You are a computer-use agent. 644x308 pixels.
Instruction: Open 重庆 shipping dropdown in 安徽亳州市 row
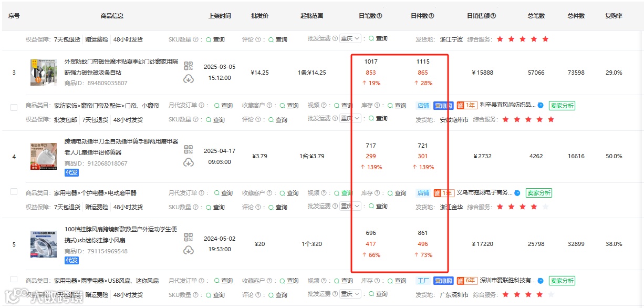coord(350,118)
